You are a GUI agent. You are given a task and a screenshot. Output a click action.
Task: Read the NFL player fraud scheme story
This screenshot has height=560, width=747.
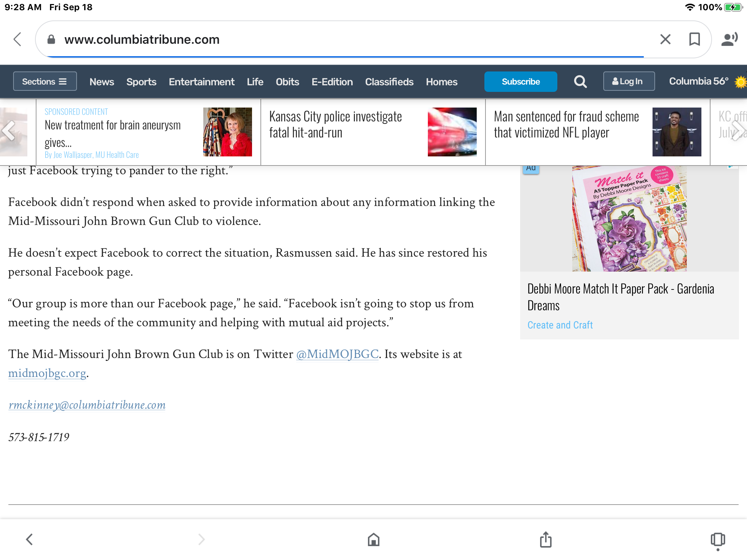click(566, 124)
